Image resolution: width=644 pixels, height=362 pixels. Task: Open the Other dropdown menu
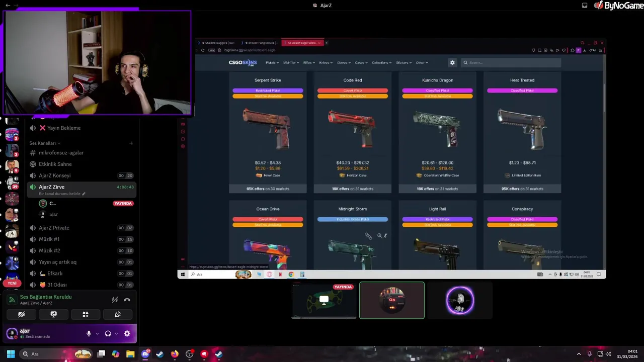422,63
